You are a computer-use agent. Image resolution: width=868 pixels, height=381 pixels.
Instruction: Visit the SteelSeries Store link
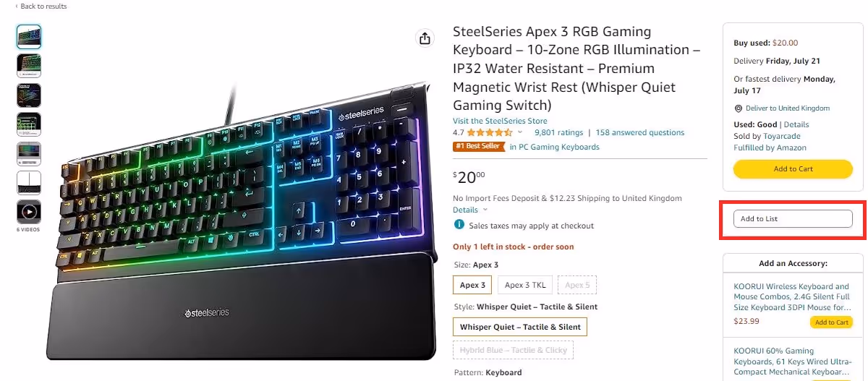500,121
